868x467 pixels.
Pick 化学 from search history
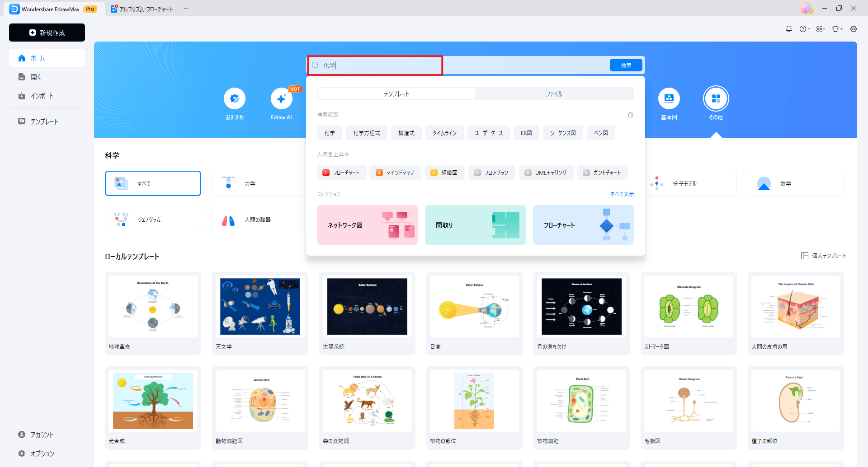330,133
